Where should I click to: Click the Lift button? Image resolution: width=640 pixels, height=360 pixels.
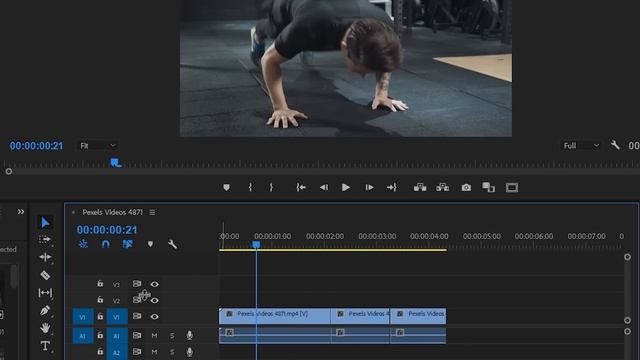(x=420, y=187)
